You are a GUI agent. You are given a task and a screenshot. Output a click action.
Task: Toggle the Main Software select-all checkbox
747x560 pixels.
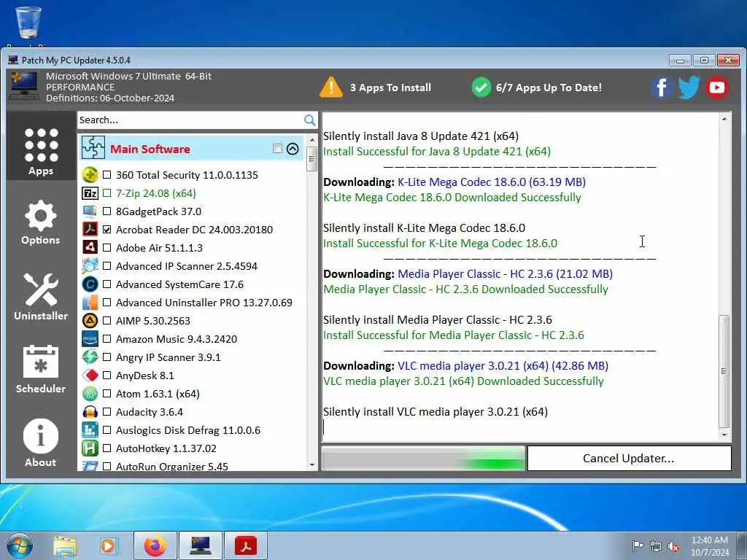(x=277, y=148)
